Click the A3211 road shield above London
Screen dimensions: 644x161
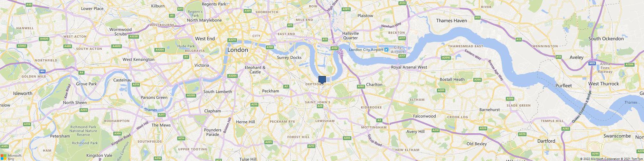[232, 40]
